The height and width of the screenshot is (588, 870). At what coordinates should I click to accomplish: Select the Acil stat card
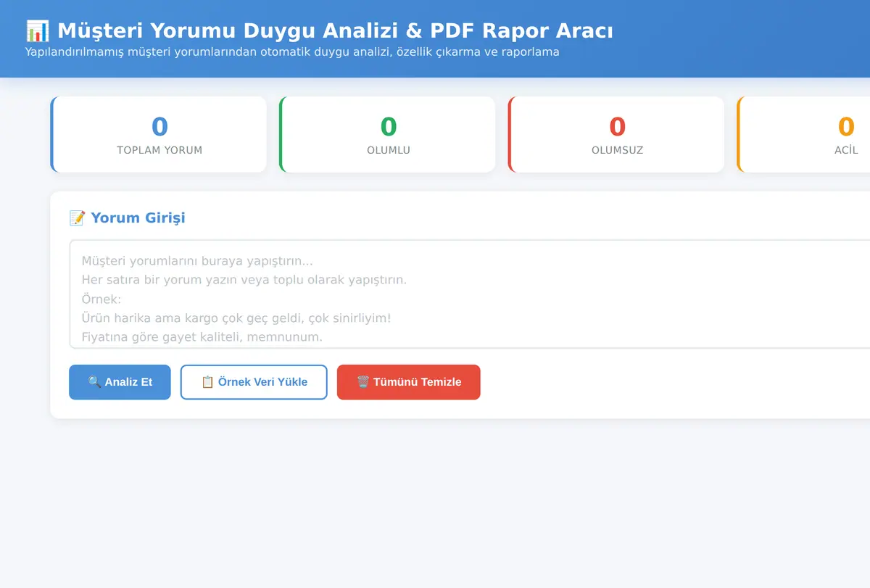[x=803, y=135]
